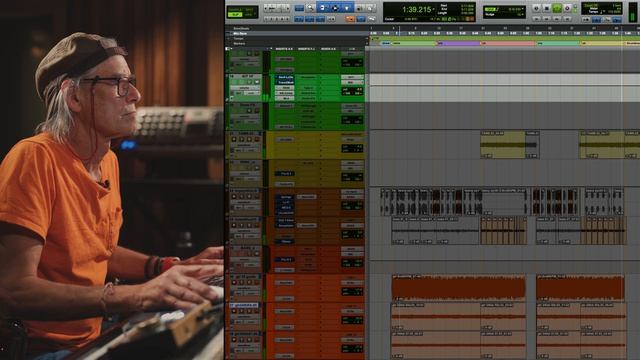Click the INSERTS A-E column header

(284, 49)
